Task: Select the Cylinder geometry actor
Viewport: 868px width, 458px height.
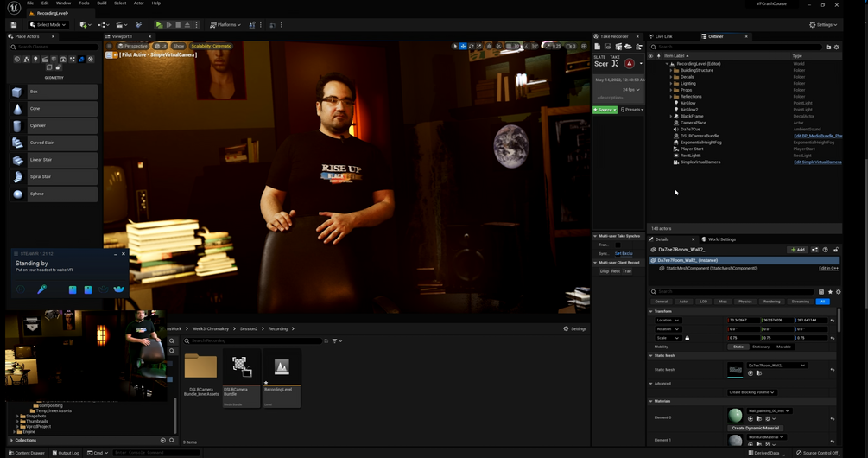Action: pos(54,125)
